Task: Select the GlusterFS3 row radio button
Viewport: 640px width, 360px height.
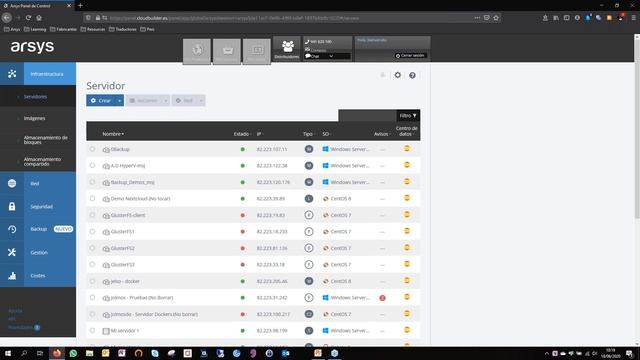Action: tap(92, 264)
